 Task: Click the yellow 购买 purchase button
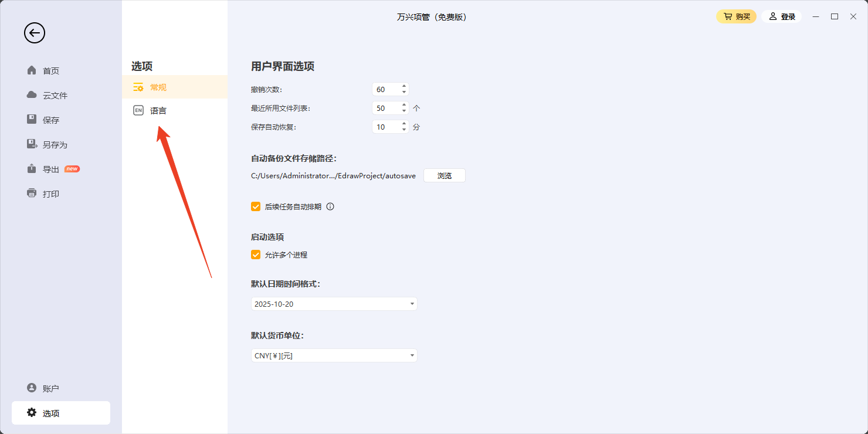click(736, 16)
